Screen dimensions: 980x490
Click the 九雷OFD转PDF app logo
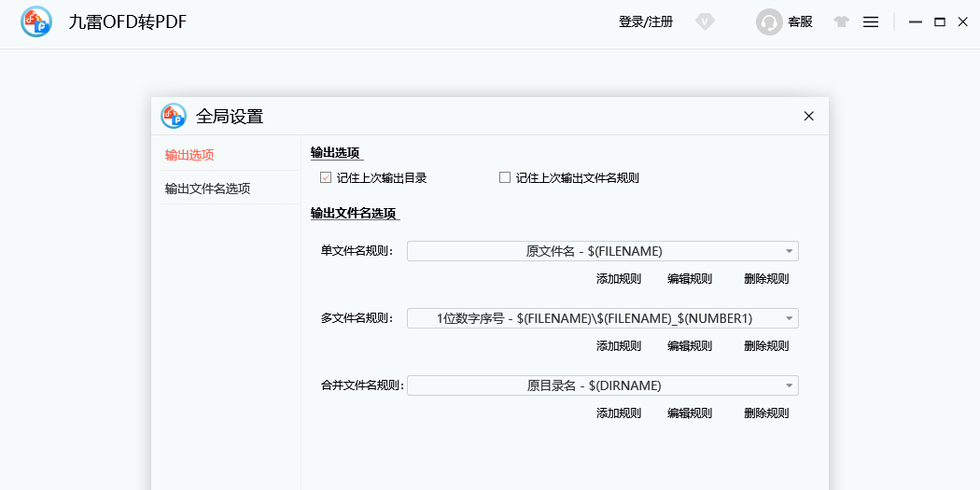coord(36,22)
